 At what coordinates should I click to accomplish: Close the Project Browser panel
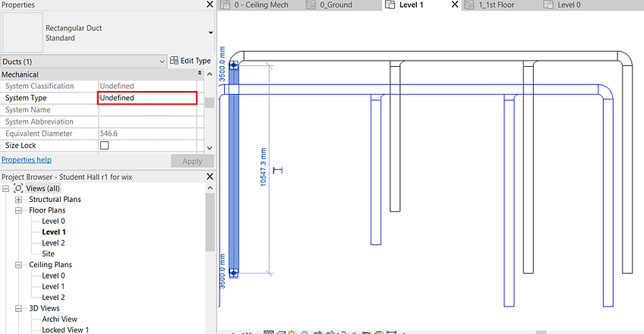pos(210,176)
